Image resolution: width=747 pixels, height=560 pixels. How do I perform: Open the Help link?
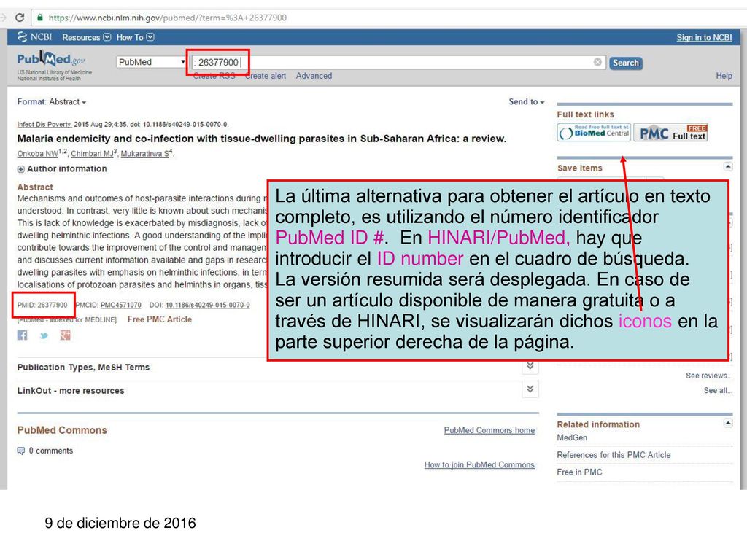(x=723, y=76)
